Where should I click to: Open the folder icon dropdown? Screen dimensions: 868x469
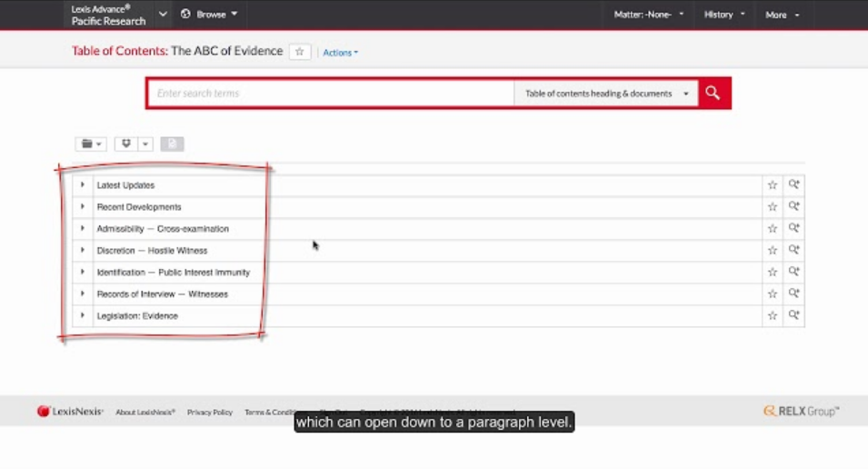(91, 144)
